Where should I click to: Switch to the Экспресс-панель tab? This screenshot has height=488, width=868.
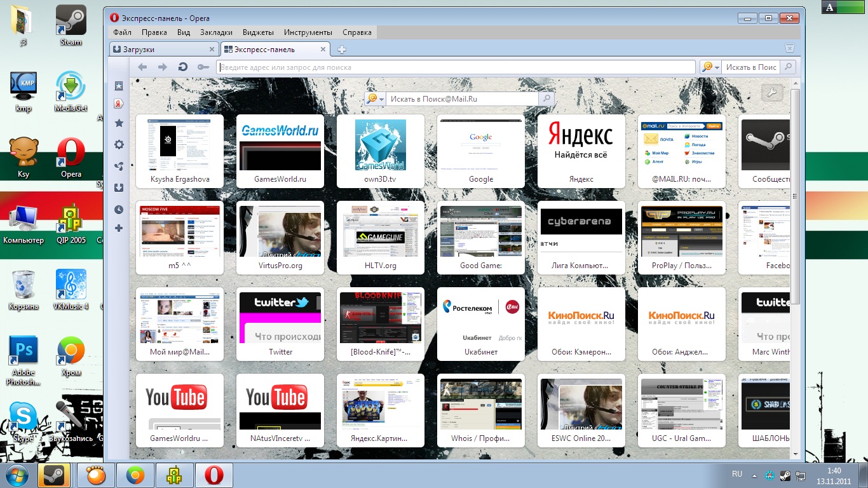[x=275, y=49]
